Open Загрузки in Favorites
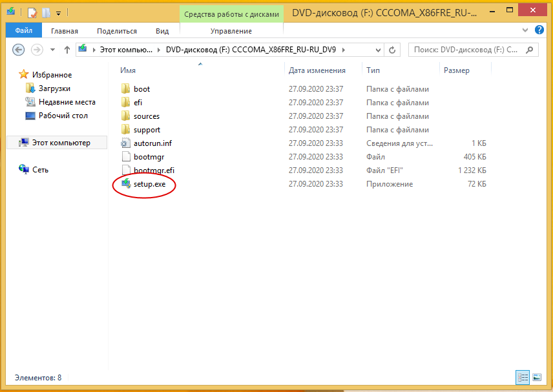Image resolution: width=553 pixels, height=392 pixels. click(54, 88)
